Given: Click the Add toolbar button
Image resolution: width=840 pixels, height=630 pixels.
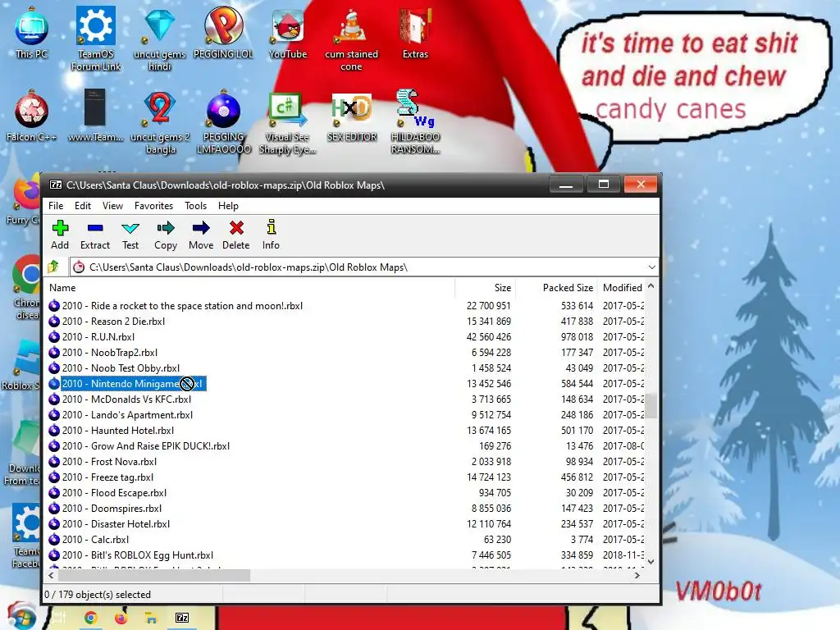Looking at the screenshot, I should tap(60, 235).
